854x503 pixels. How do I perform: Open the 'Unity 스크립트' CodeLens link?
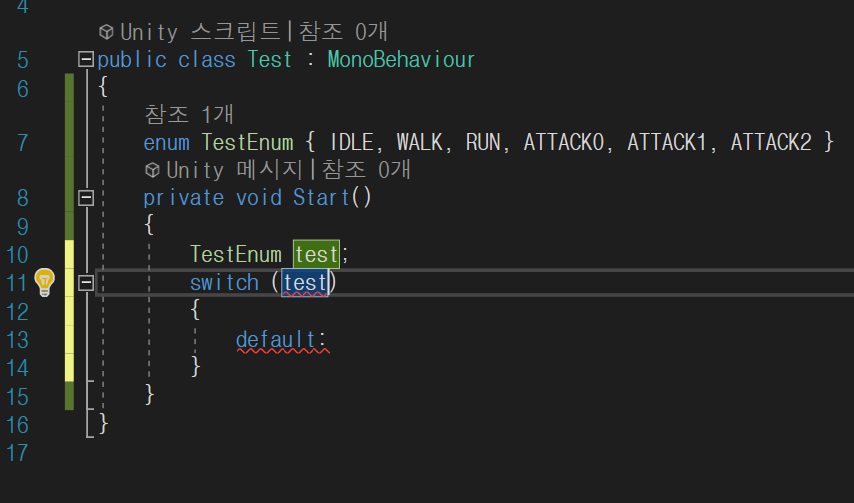click(200, 32)
